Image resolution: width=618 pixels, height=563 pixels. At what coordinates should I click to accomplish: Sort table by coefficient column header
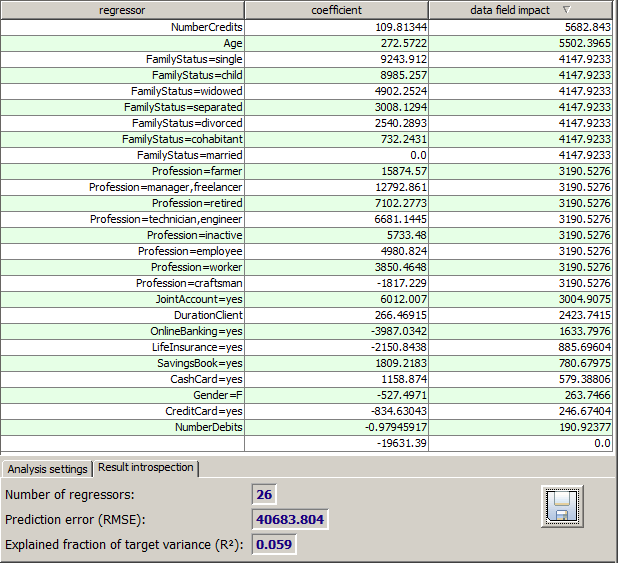(x=336, y=10)
